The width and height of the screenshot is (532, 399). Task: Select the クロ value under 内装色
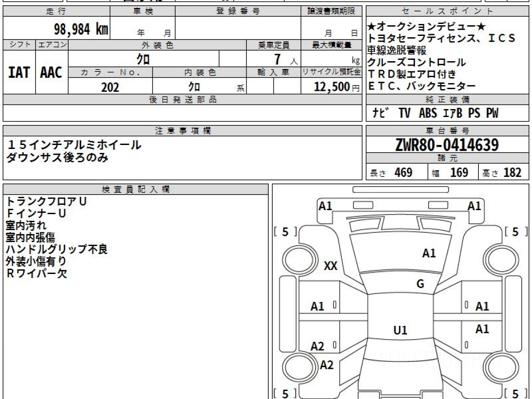point(194,86)
